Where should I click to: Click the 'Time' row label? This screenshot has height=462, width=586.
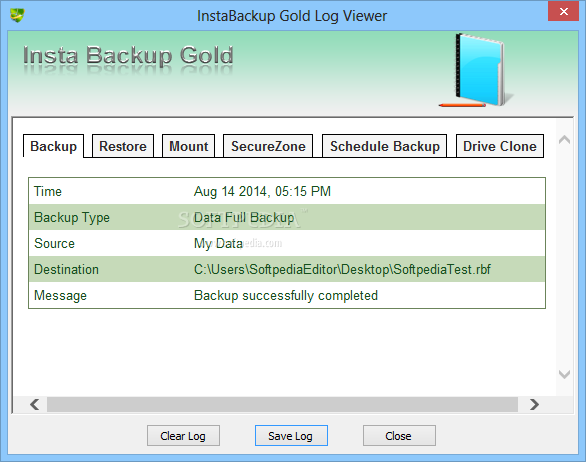coord(48,191)
